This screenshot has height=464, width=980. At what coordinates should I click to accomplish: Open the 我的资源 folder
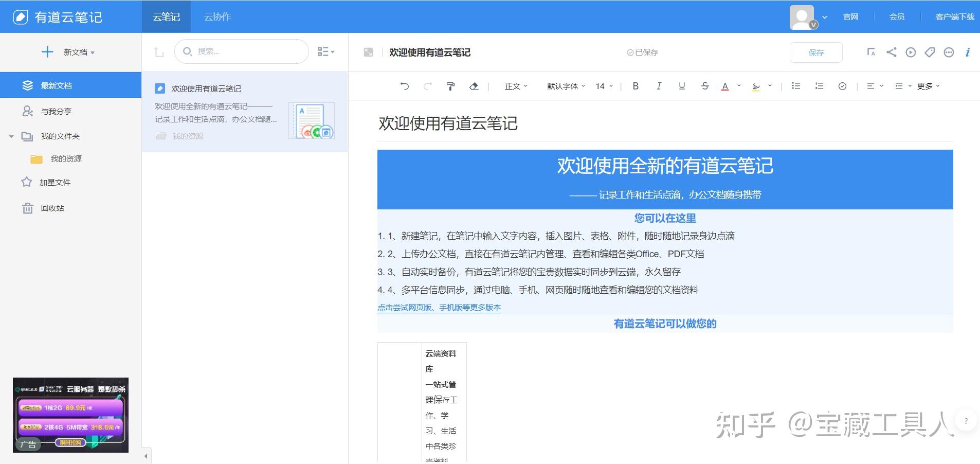66,158
